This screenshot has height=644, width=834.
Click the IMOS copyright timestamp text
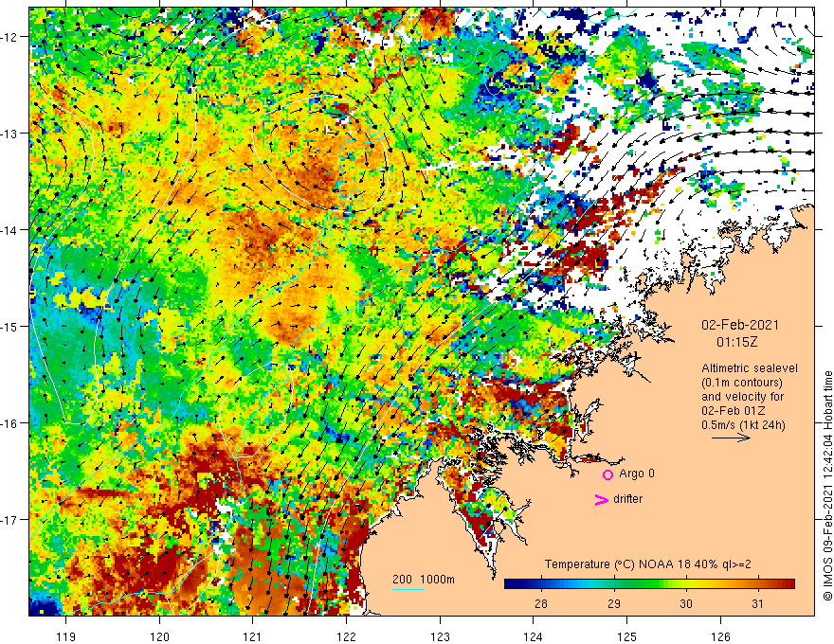827,486
